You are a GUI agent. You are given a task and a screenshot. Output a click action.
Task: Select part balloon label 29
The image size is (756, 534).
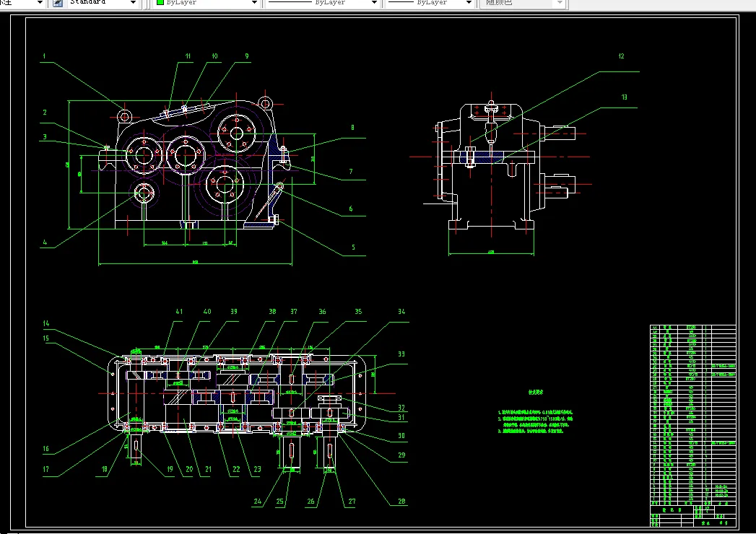coord(401,455)
